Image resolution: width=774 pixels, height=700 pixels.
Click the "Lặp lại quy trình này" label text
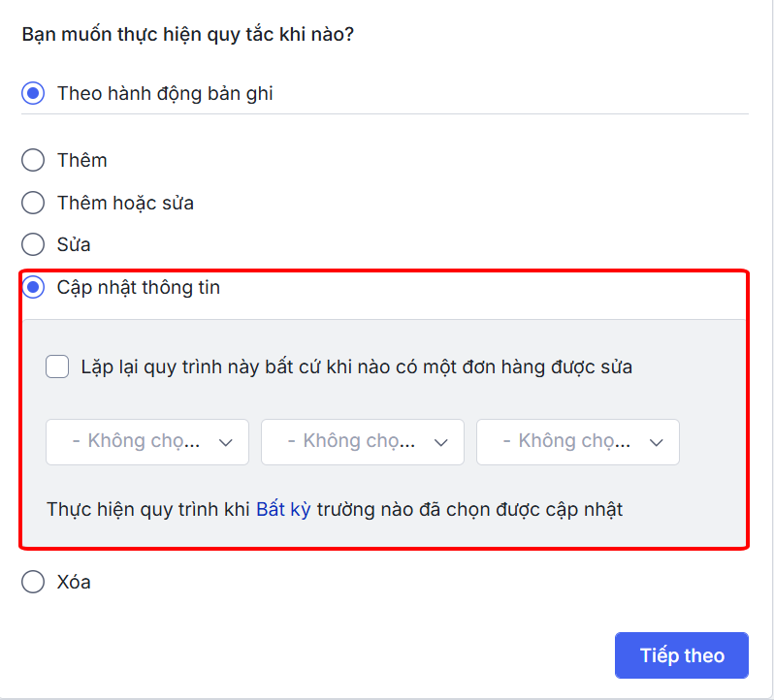click(x=357, y=367)
